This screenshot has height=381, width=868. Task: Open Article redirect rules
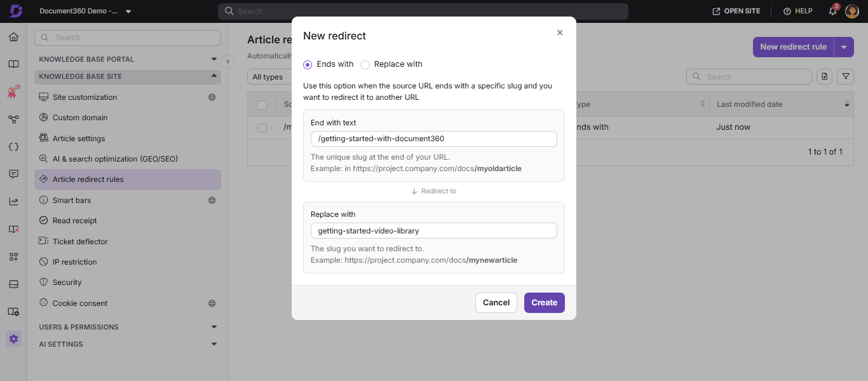click(x=127, y=179)
